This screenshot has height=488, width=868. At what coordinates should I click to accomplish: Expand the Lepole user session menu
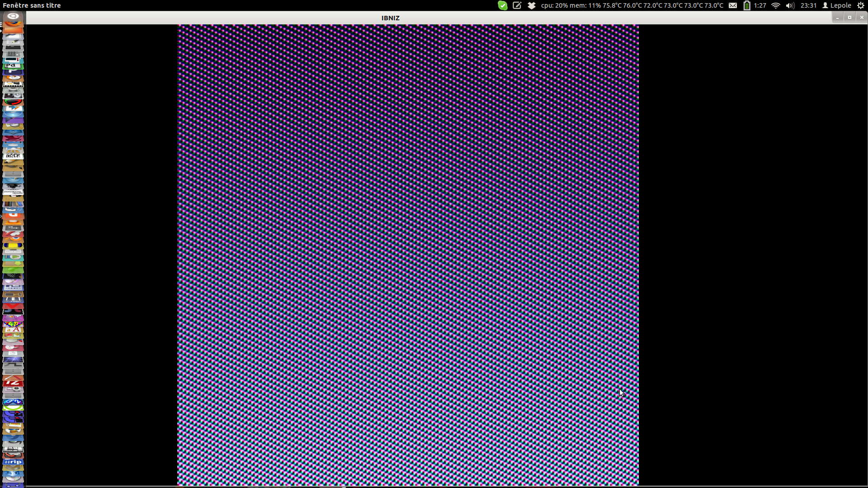pyautogui.click(x=837, y=5)
